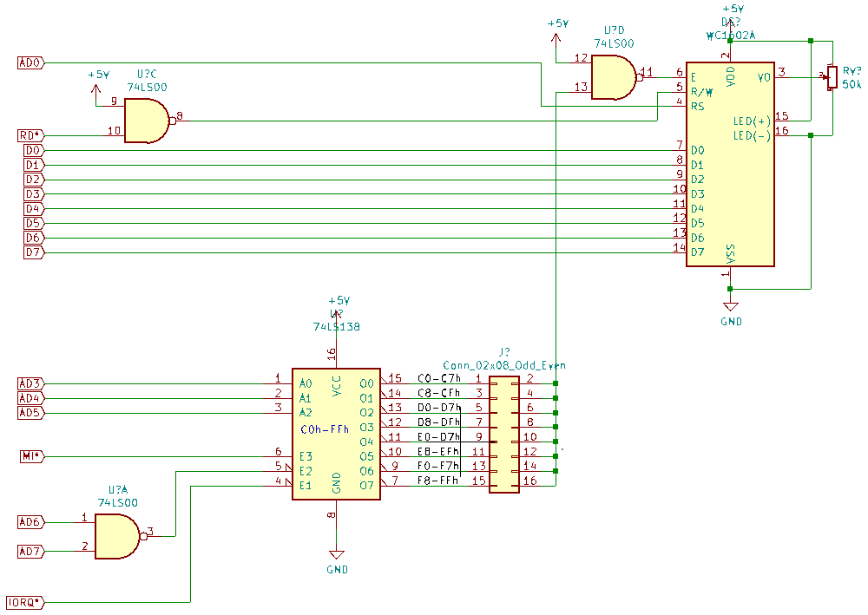Select the D0 data bus label
Viewport: 868px width, 615px height.
(x=32, y=151)
